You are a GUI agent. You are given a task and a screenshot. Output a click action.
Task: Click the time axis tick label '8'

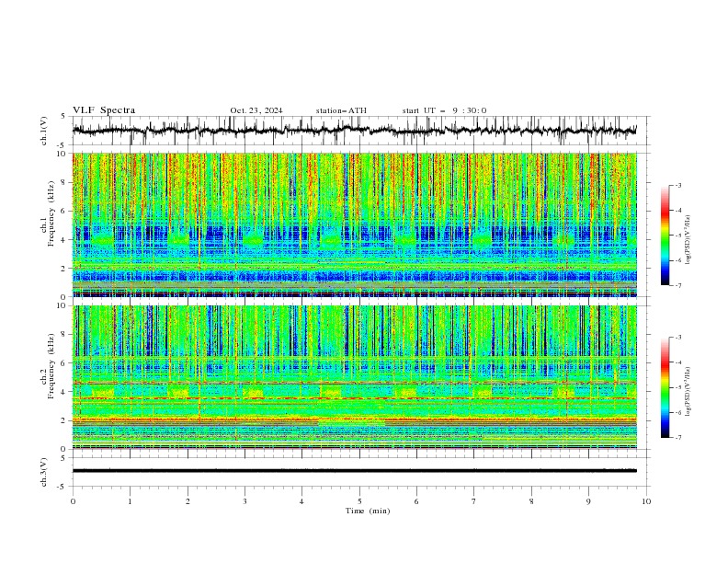click(531, 501)
